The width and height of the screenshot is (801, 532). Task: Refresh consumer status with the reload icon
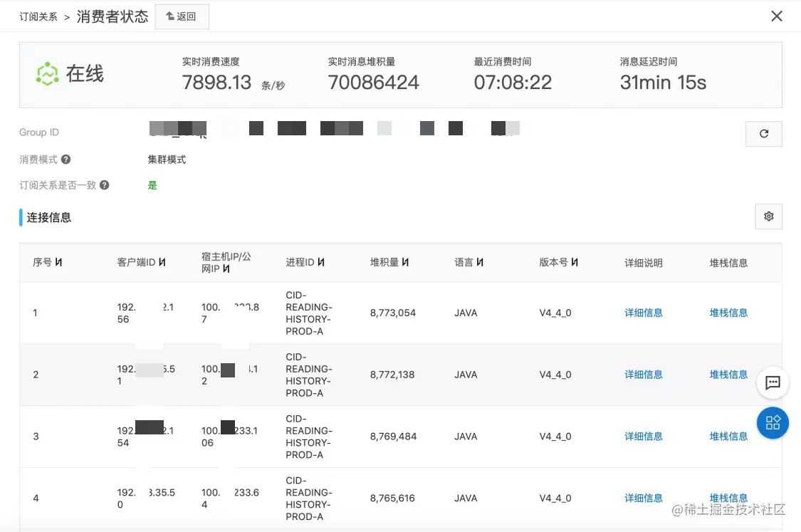[x=764, y=134]
